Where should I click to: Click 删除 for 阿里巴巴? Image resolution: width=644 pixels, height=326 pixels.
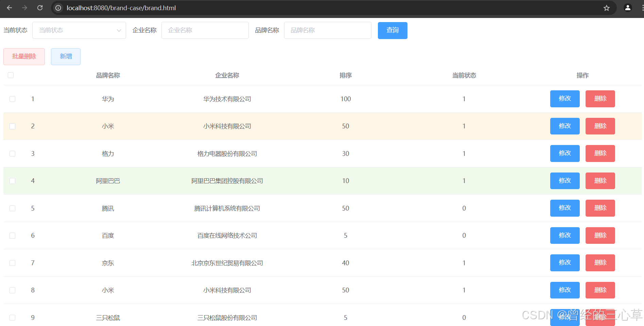[600, 181]
